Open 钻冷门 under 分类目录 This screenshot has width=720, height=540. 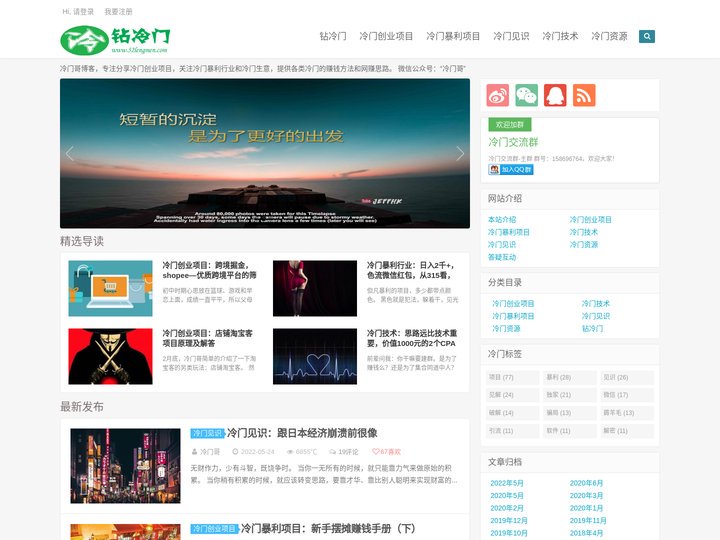click(592, 328)
